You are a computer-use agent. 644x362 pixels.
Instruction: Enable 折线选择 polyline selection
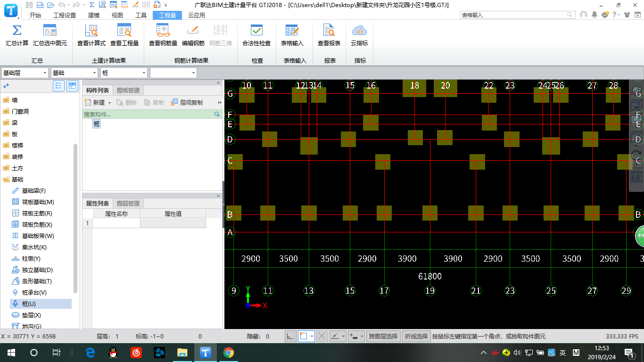pos(416,336)
